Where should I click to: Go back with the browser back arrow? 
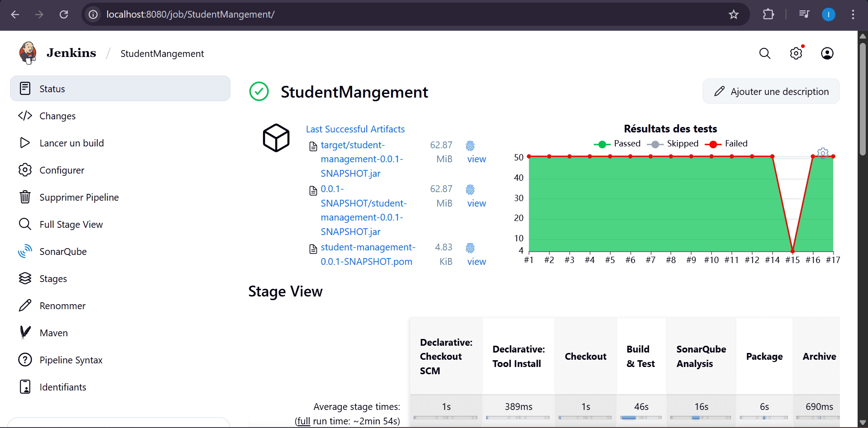click(15, 14)
